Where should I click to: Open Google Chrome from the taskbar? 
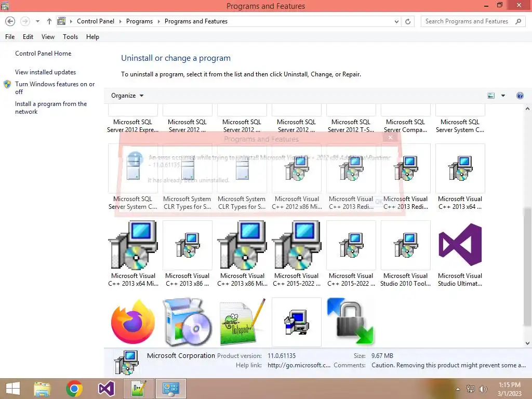pos(74,389)
